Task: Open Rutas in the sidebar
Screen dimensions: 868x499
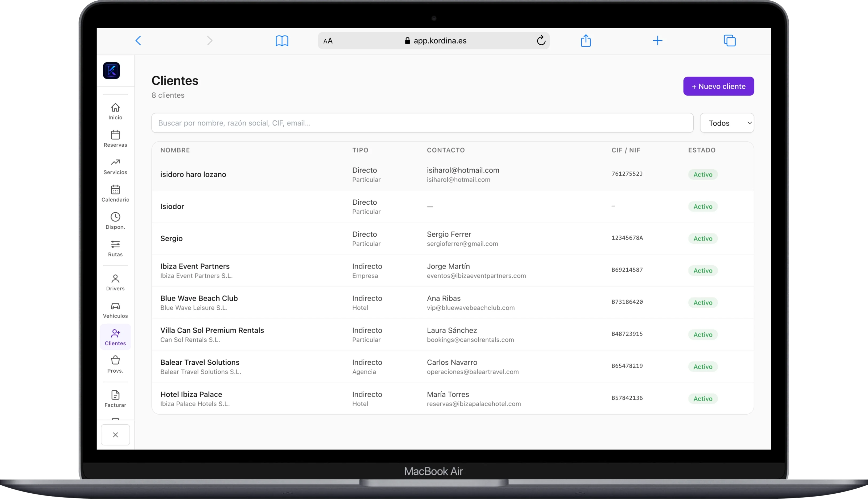Action: pos(115,248)
